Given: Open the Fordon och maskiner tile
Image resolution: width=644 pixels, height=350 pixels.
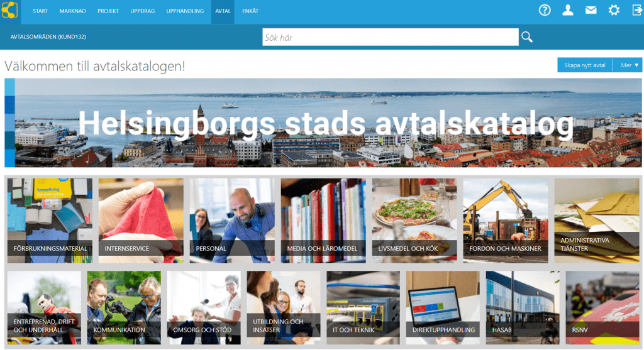Looking at the screenshot, I should [506, 221].
